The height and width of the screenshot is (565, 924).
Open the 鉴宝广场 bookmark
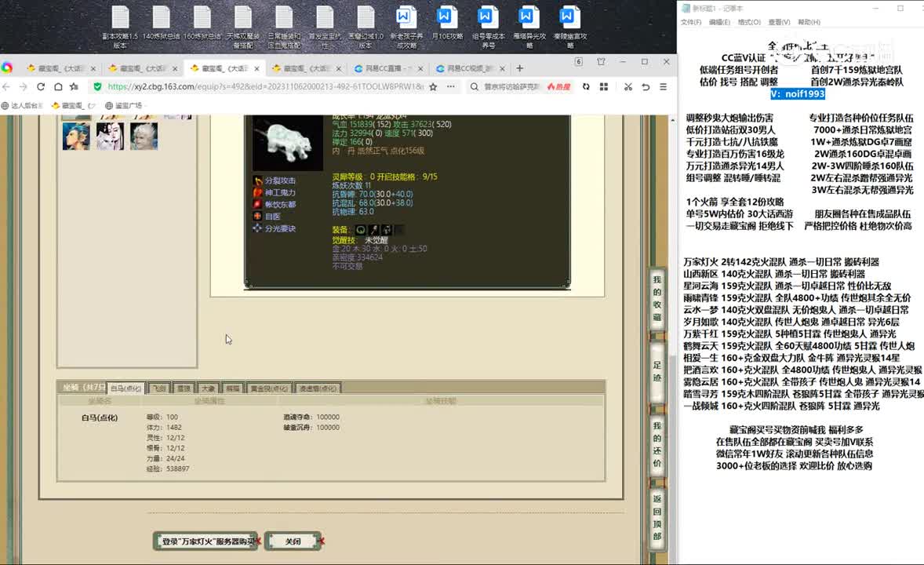pos(124,106)
